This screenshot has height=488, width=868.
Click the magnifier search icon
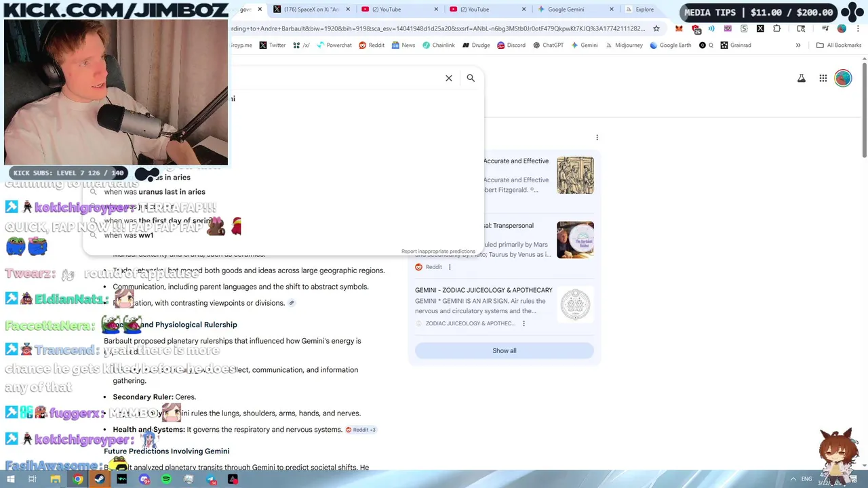(471, 78)
